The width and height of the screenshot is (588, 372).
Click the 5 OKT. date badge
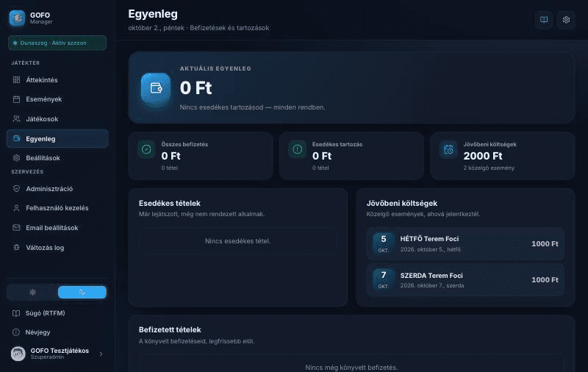click(383, 243)
